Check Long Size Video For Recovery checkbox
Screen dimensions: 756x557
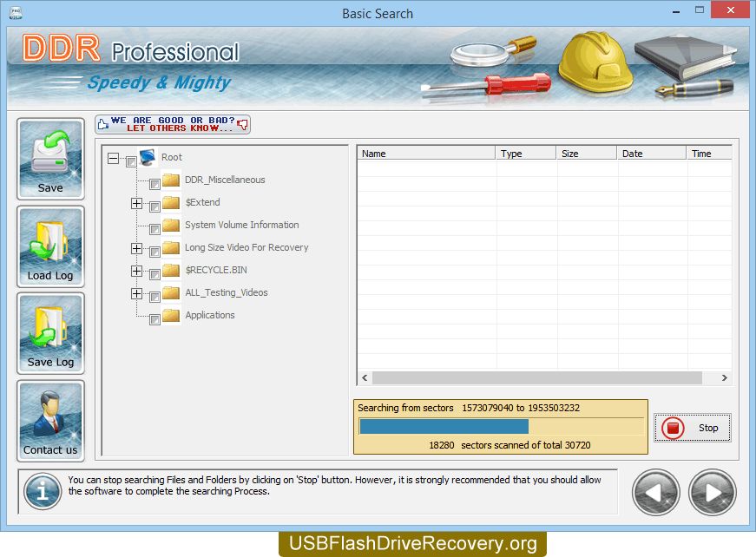[x=154, y=252]
